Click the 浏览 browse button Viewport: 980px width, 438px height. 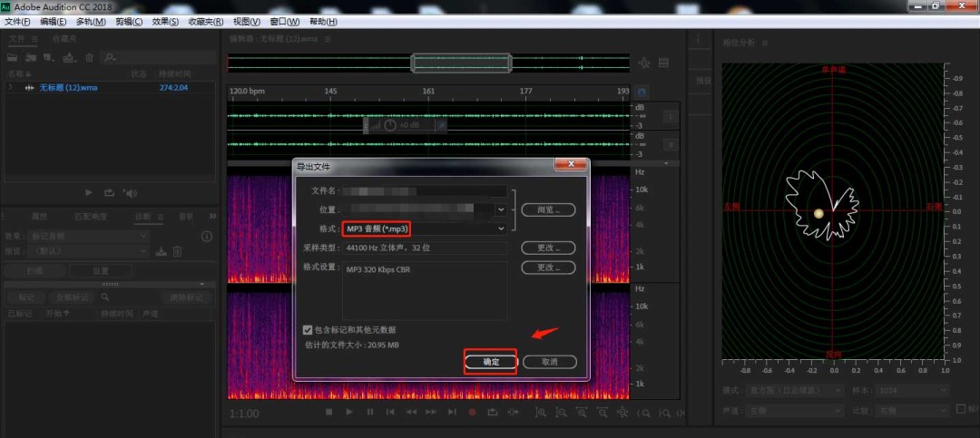pyautogui.click(x=549, y=209)
